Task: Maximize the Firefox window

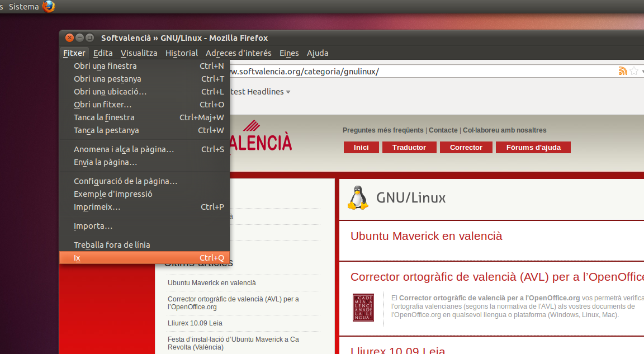Action: click(x=90, y=38)
